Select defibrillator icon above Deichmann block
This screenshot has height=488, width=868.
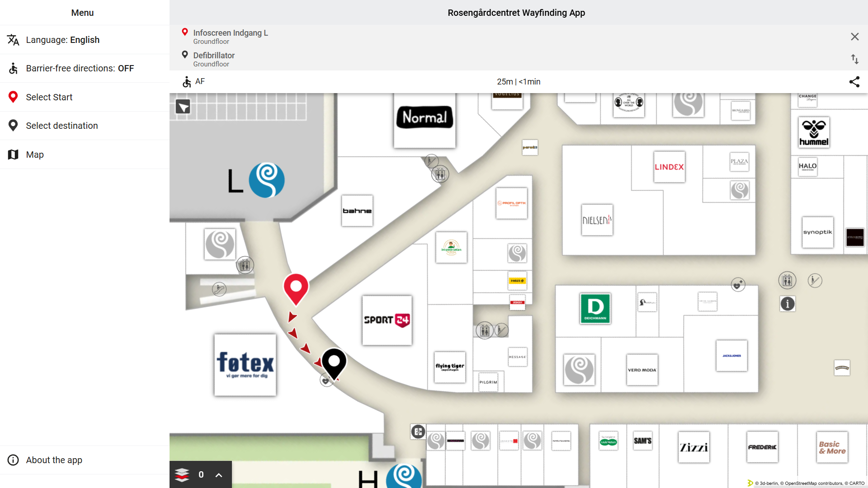738,284
